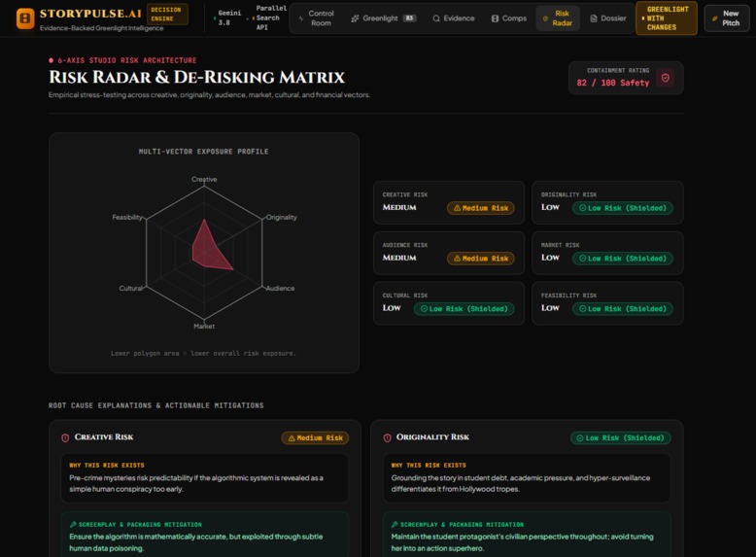
Task: Click Low Risk badge in Originality Risk summary
Action: [623, 208]
